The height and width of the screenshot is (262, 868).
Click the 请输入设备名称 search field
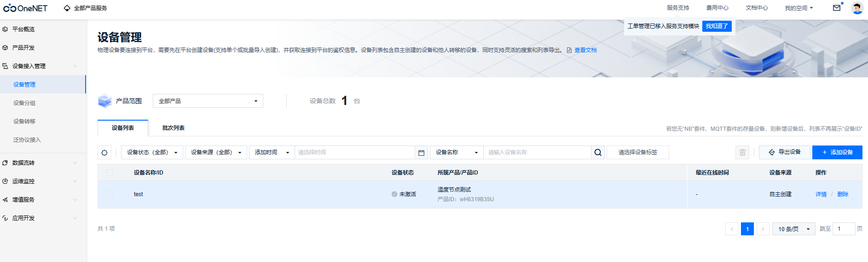tap(537, 152)
